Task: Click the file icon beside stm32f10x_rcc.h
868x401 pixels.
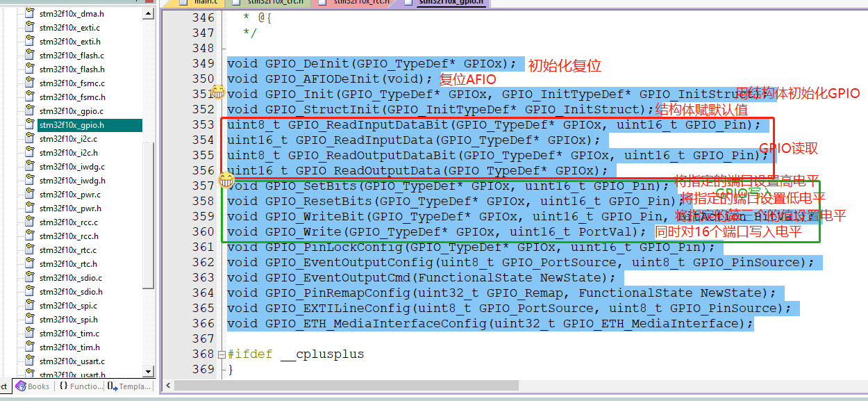Action: click(x=29, y=236)
